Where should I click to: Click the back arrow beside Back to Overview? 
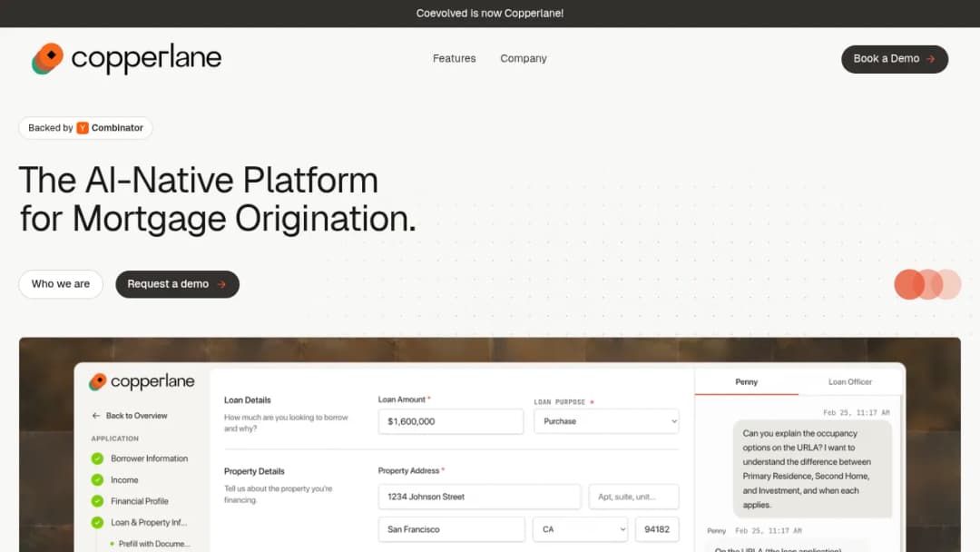[95, 416]
